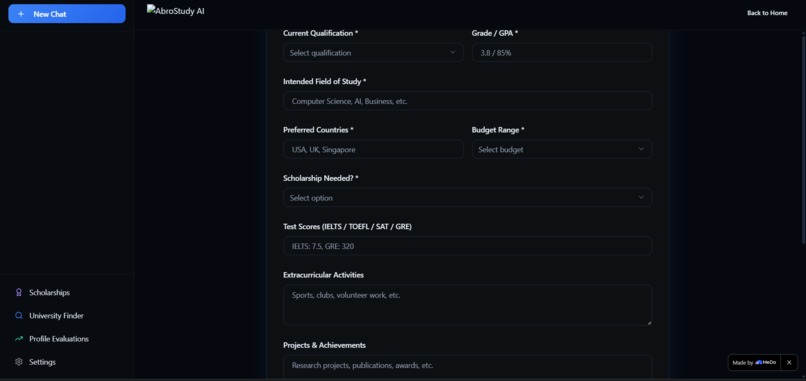The height and width of the screenshot is (381, 806).
Task: Click the 'Test Scores (IELTS / TOEFL / SAT / GRE)' label
Action: pyautogui.click(x=347, y=226)
